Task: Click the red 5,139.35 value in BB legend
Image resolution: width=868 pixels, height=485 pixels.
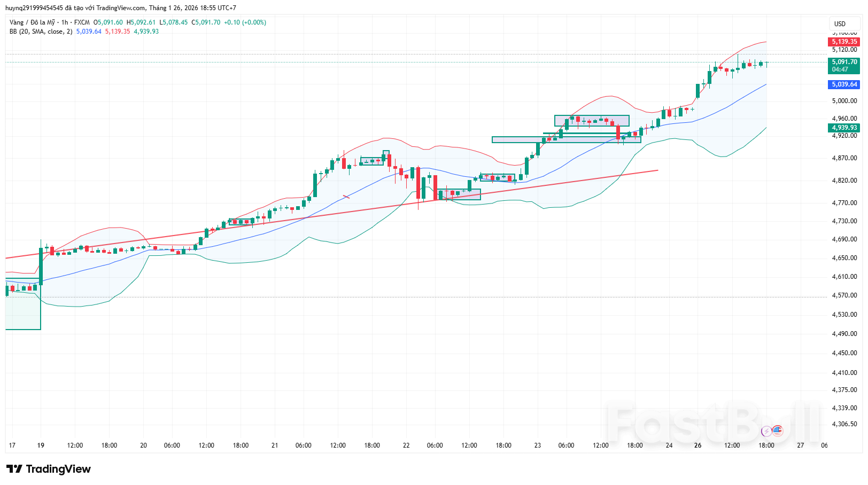Action: 118,32
